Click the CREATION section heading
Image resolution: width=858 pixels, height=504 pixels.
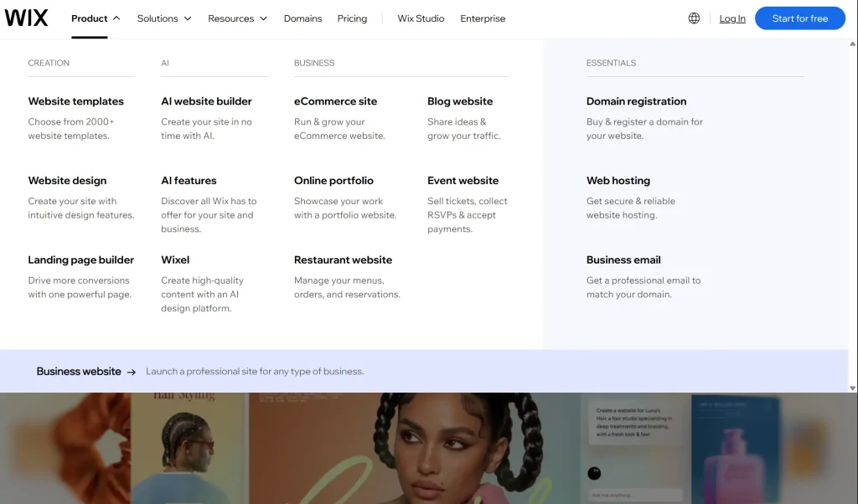49,63
